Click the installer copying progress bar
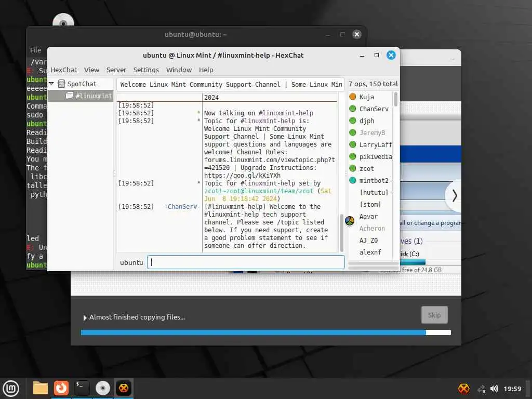Viewport: 532px width, 399px height. tap(265, 332)
